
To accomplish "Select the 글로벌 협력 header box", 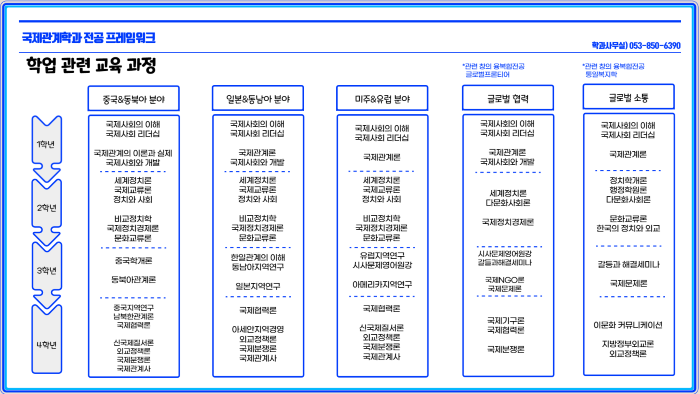I will 508,98.
